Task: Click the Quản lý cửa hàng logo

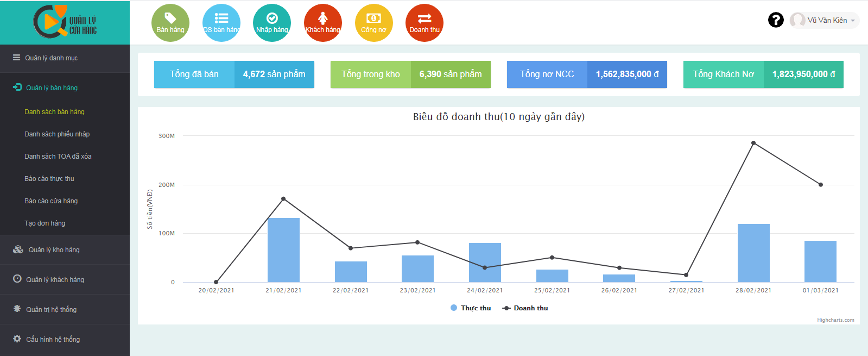Action: click(x=65, y=22)
